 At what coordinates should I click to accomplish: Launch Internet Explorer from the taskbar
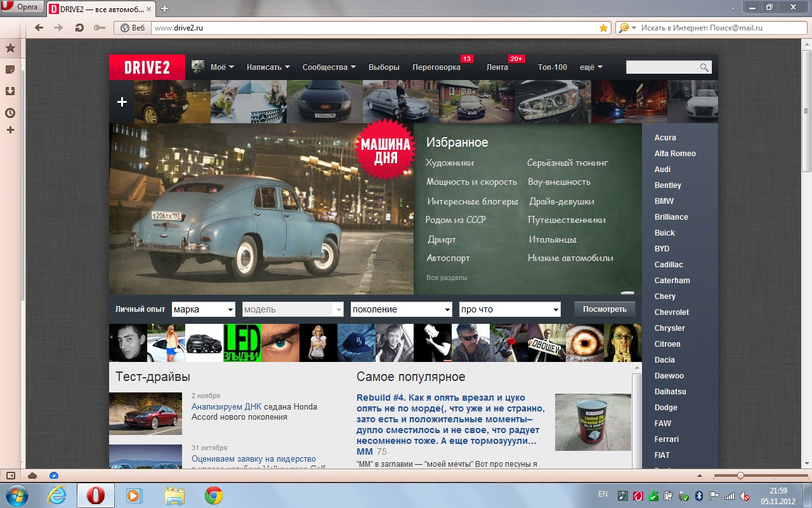pyautogui.click(x=56, y=495)
